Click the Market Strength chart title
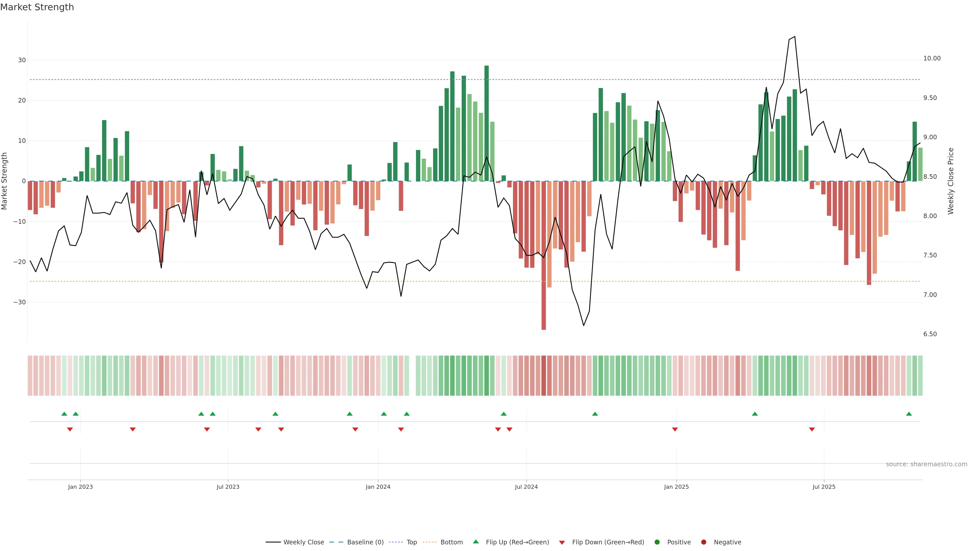Image resolution: width=980 pixels, height=551 pixels. pyautogui.click(x=37, y=7)
